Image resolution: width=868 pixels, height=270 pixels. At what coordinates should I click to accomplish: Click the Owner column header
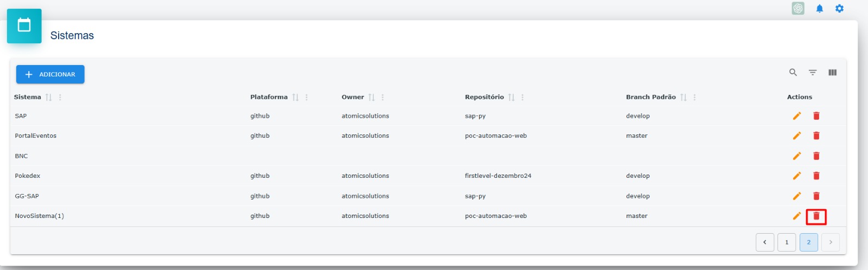coord(353,97)
